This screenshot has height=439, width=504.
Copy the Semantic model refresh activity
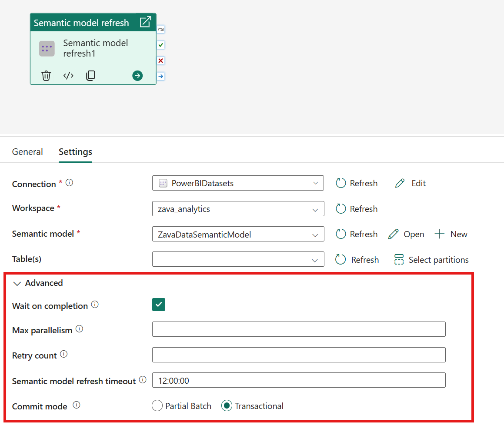[x=90, y=76]
